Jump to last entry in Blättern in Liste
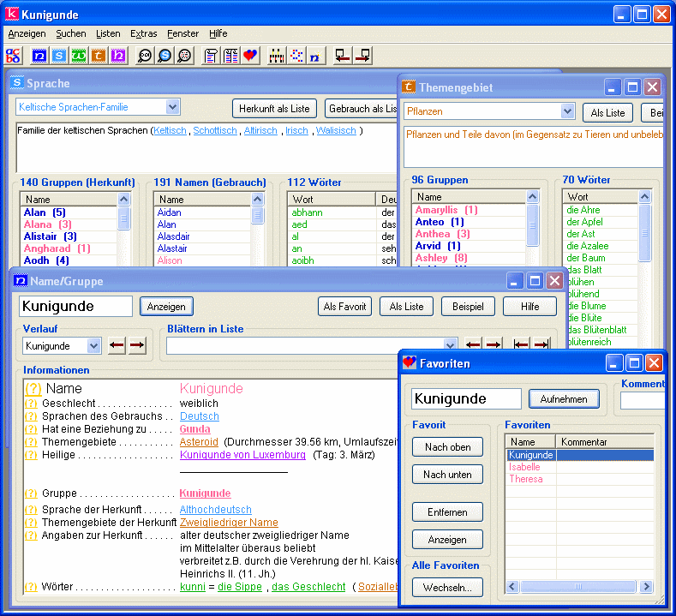Screen dimensions: 676x616 [x=541, y=345]
